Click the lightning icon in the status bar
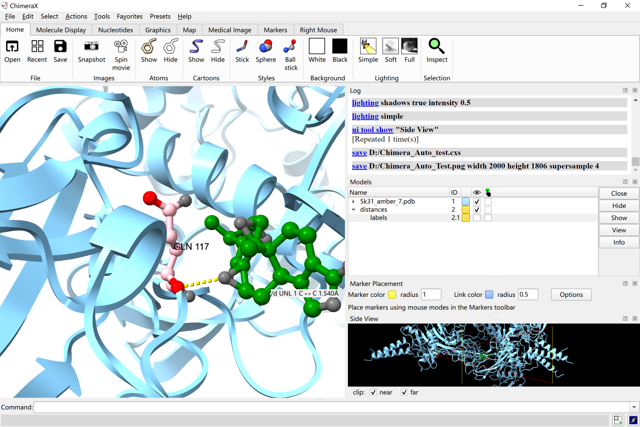This screenshot has height=427, width=640. tap(633, 420)
